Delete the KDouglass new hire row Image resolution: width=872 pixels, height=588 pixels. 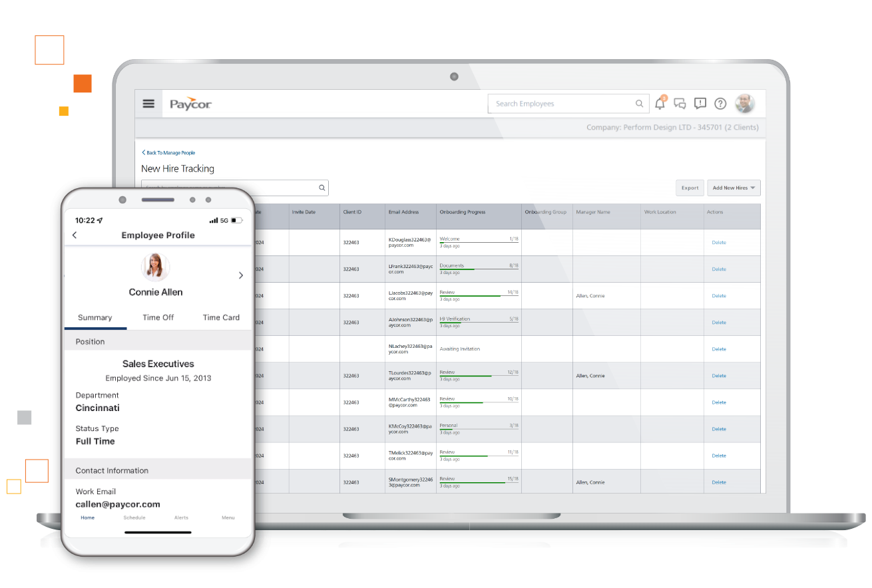(x=718, y=243)
